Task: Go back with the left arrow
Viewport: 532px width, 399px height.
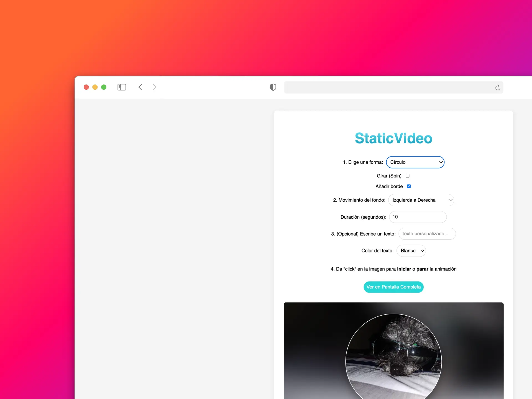Action: click(140, 87)
